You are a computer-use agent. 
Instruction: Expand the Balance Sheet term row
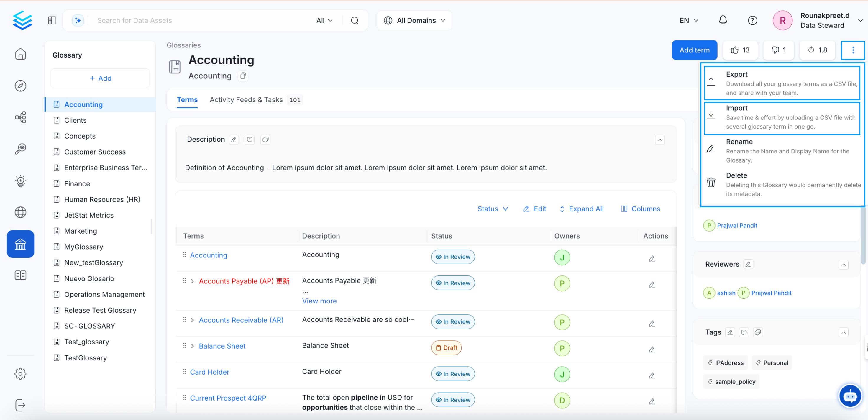coord(192,346)
